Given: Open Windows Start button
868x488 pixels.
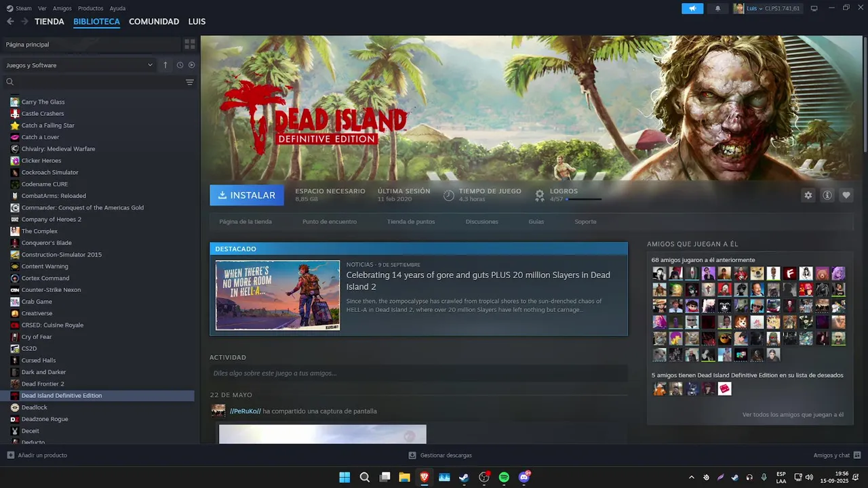Looking at the screenshot, I should coord(344,477).
